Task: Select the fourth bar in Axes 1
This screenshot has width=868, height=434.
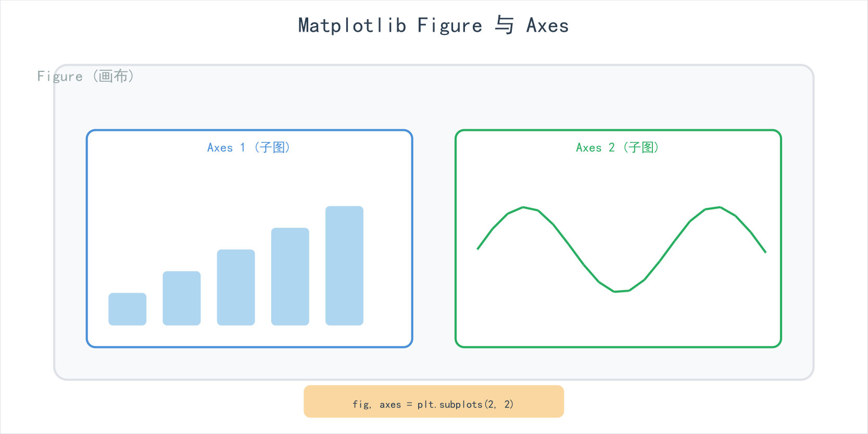Action: click(x=290, y=276)
